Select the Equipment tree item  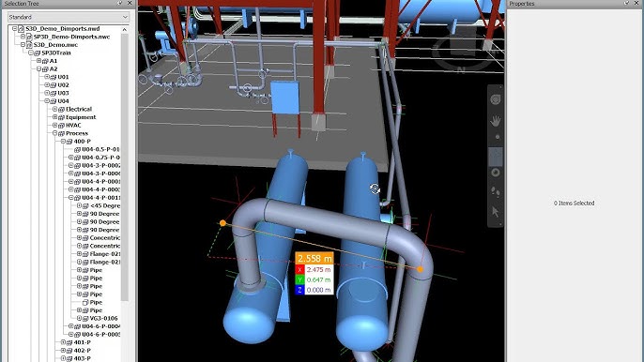coord(81,117)
